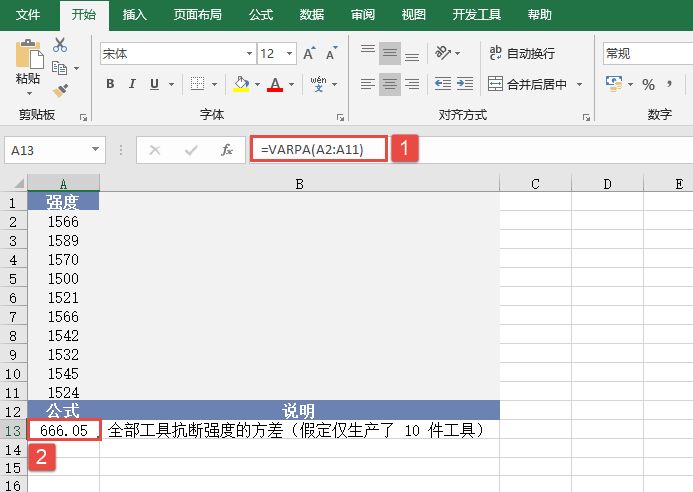Click the Cut scissors icon
The image size is (693, 492).
click(x=60, y=45)
